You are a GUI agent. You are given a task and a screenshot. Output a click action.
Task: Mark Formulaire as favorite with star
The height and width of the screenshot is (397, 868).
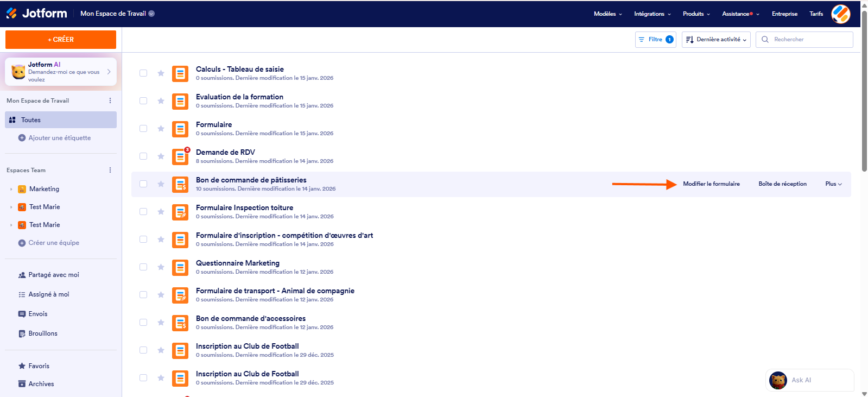[161, 129]
